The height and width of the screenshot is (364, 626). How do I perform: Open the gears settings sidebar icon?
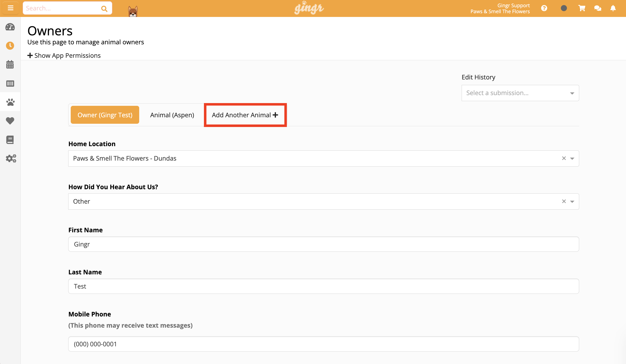point(11,158)
